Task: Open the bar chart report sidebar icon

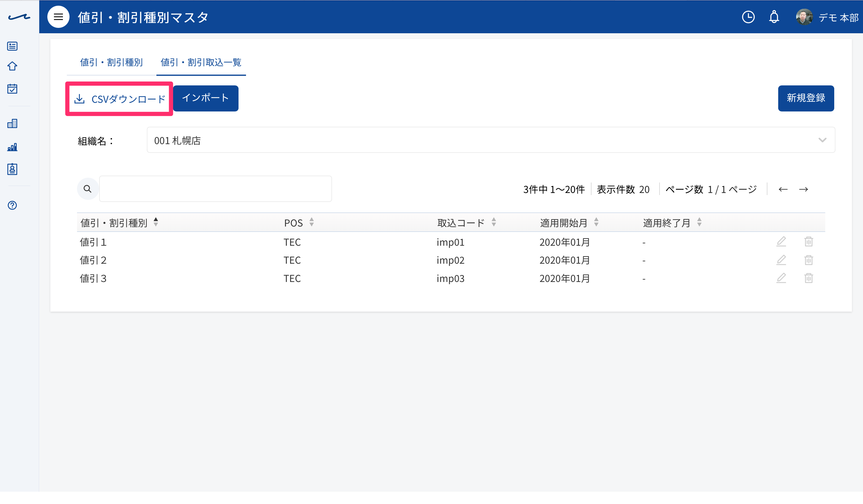Action: 12,147
